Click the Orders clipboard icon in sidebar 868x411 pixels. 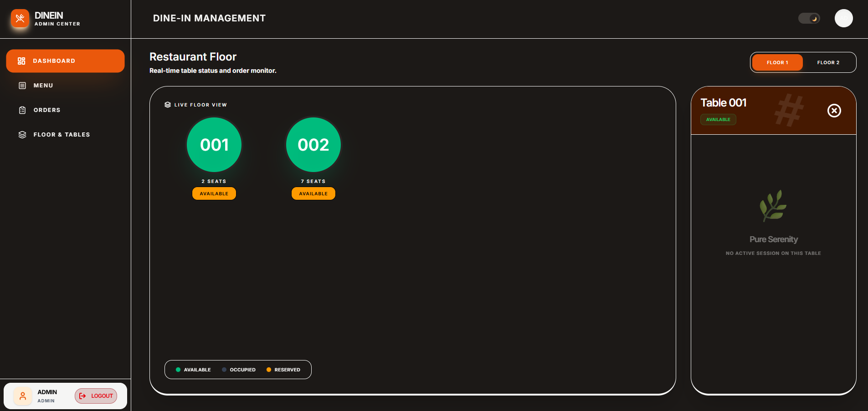pyautogui.click(x=22, y=110)
